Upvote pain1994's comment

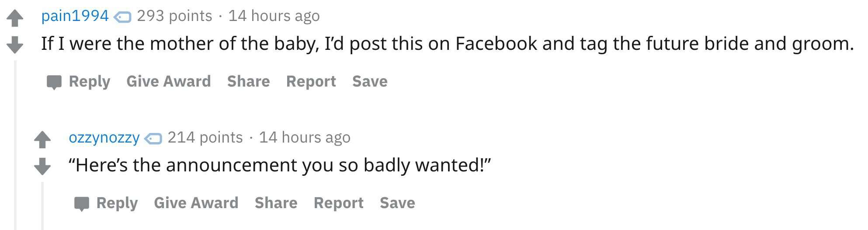click(15, 18)
